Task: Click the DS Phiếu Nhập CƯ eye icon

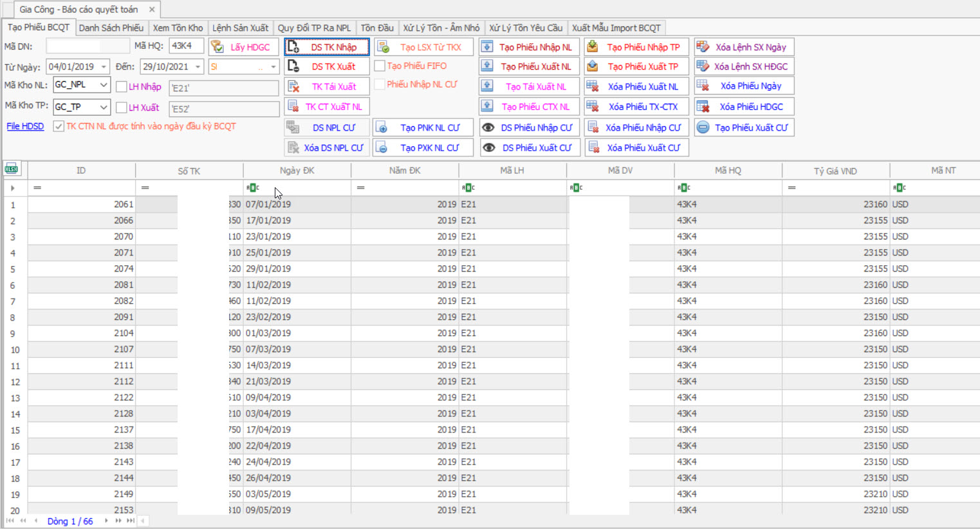Action: coord(488,127)
